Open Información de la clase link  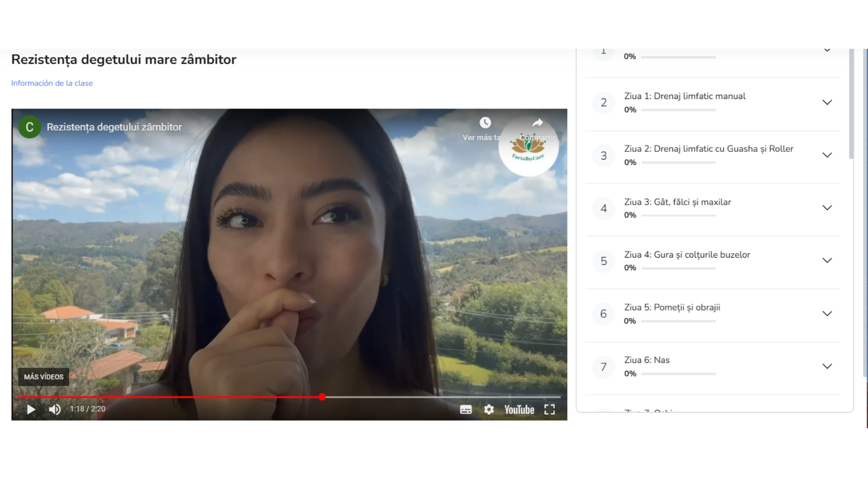[x=52, y=83]
